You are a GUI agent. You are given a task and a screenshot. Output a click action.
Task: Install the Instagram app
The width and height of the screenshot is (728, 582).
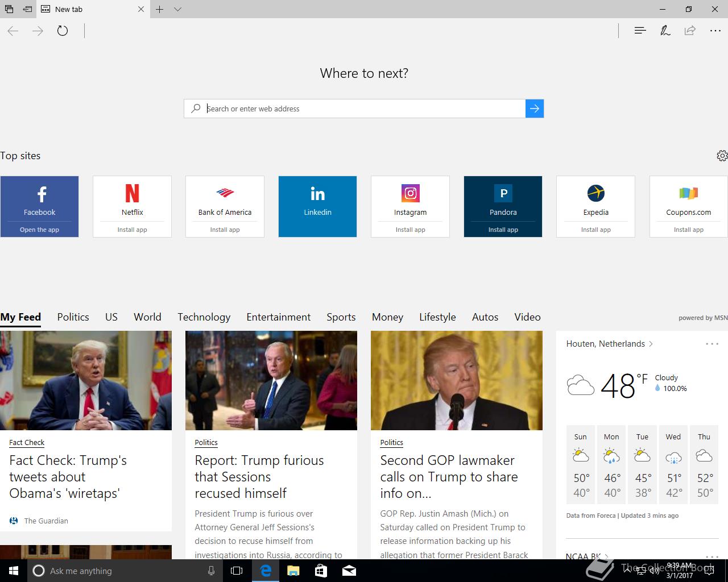(x=410, y=230)
